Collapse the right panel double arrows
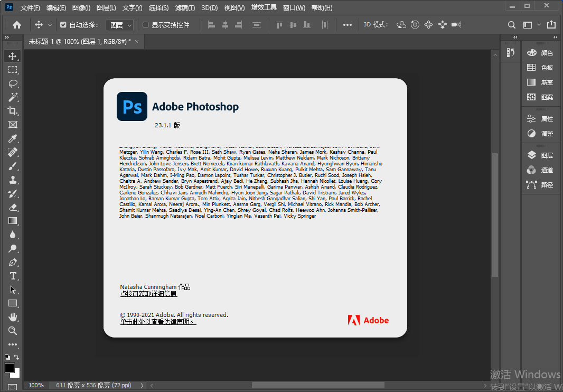The image size is (563, 392). coord(556,37)
